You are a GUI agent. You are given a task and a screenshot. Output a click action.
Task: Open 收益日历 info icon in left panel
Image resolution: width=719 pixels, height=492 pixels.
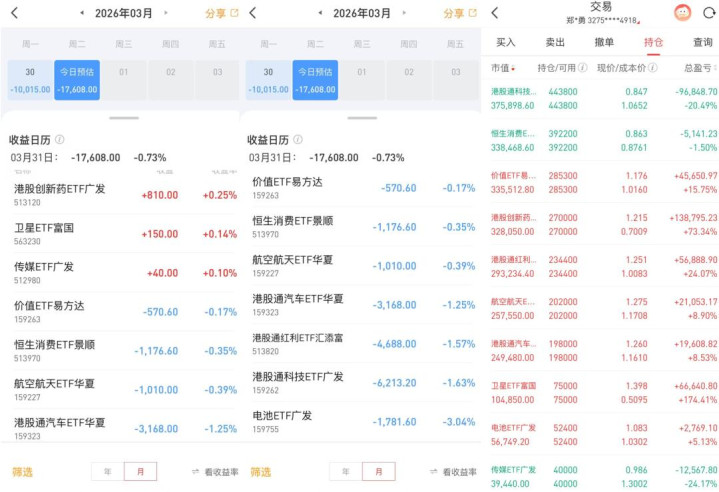click(x=60, y=139)
